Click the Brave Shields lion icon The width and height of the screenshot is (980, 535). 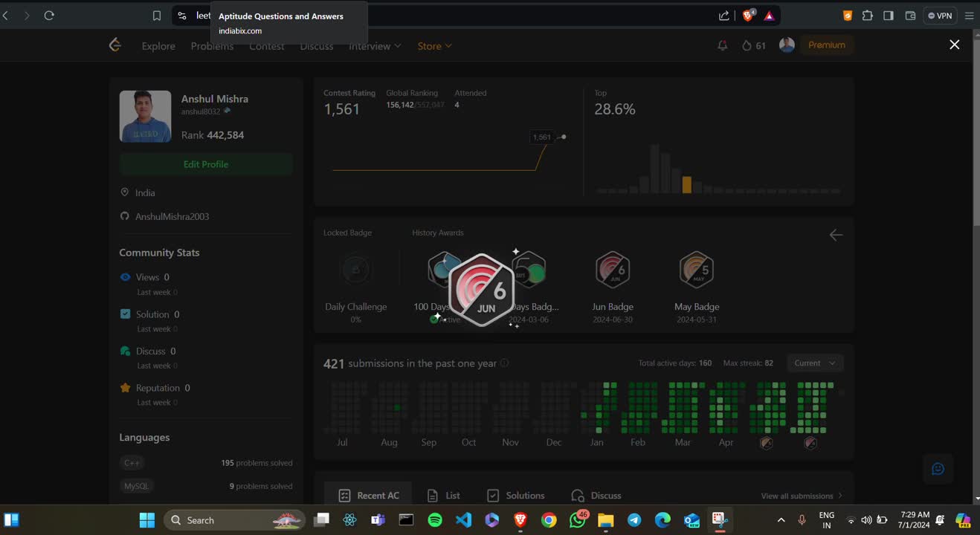click(x=748, y=16)
